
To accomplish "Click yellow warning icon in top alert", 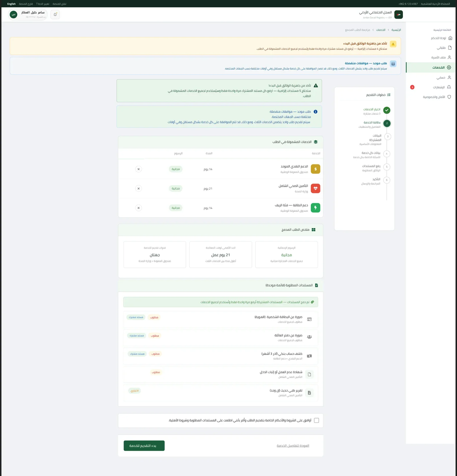I will [x=393, y=44].
